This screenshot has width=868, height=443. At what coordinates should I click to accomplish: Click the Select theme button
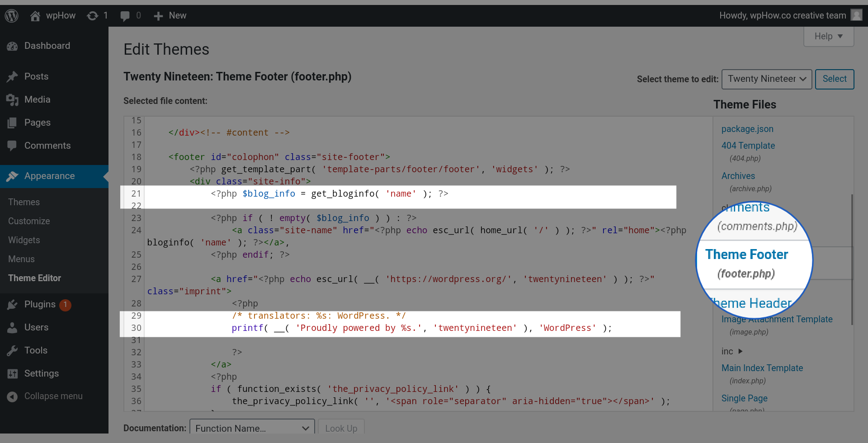pyautogui.click(x=835, y=79)
